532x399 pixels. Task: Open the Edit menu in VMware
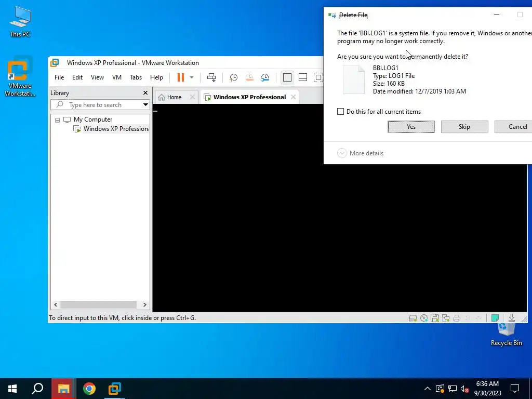coord(77,77)
